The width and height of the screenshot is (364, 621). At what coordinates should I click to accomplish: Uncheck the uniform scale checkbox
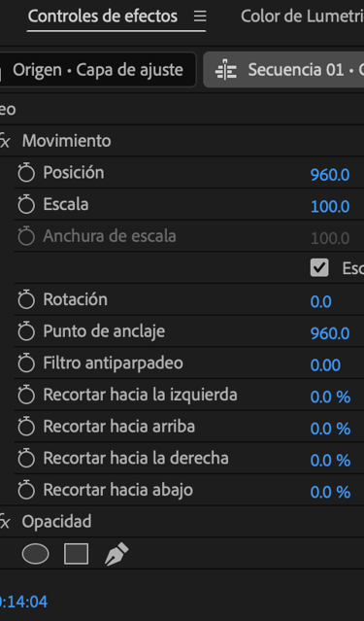[x=319, y=267]
